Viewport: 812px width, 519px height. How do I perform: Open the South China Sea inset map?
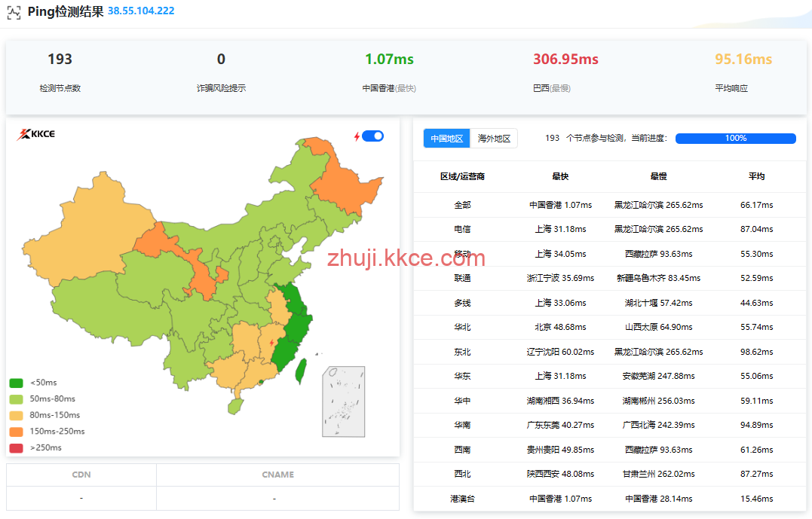(343, 401)
